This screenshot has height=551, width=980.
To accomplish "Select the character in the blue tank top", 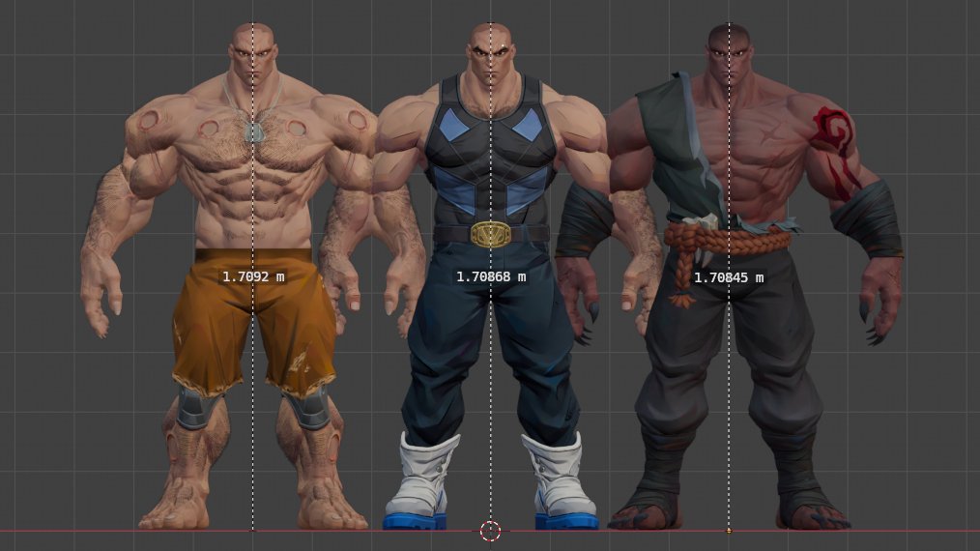I will [491, 275].
